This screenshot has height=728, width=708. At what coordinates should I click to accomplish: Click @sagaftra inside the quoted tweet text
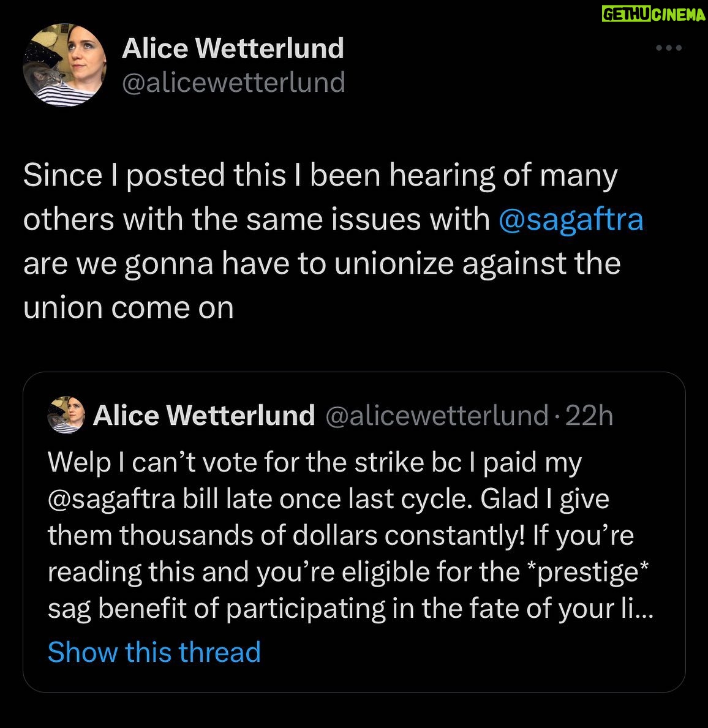coord(111,498)
